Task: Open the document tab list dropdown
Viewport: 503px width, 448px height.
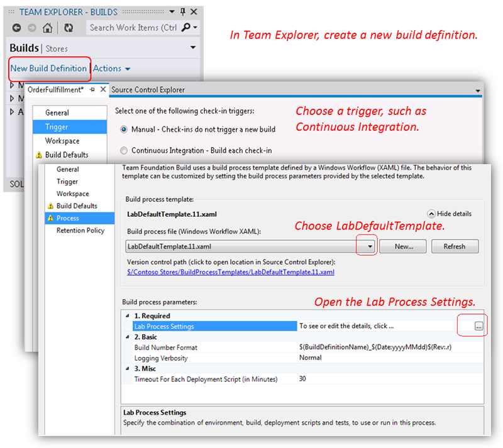Action: (x=478, y=90)
